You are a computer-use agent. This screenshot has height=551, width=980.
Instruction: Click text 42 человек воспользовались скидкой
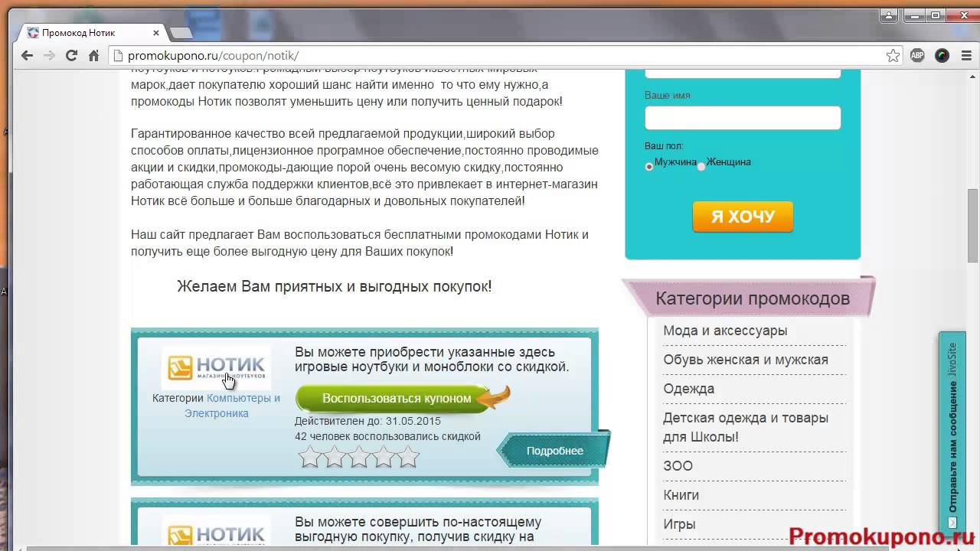tap(387, 436)
